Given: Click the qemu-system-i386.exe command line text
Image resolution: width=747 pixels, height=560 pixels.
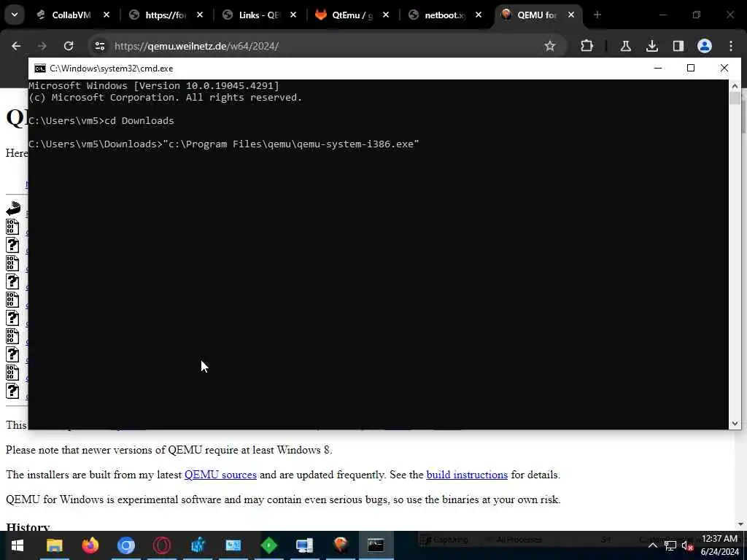Looking at the screenshot, I should [290, 144].
